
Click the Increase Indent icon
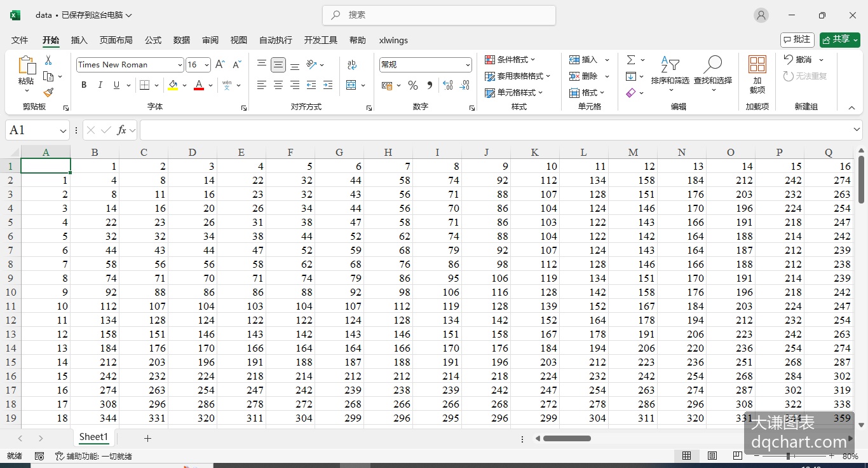328,85
